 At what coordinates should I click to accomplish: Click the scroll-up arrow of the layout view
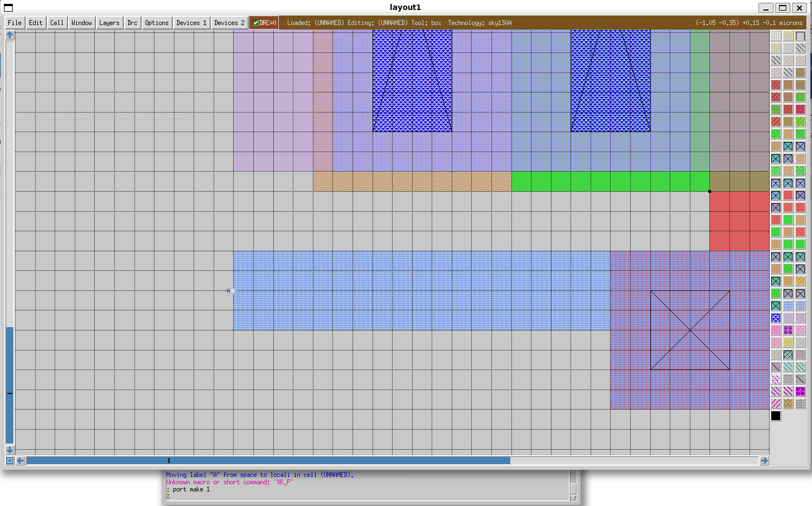pyautogui.click(x=9, y=35)
